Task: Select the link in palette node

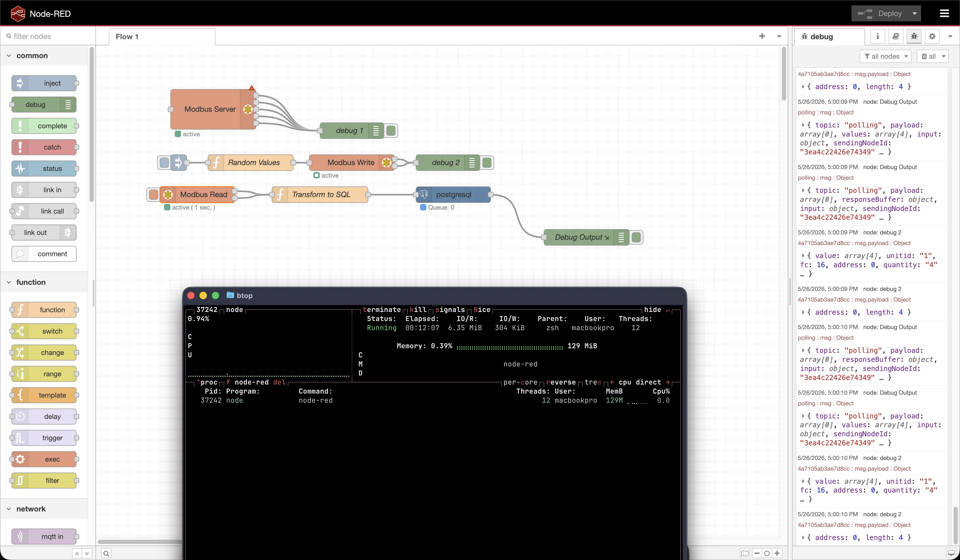Action: pos(44,190)
